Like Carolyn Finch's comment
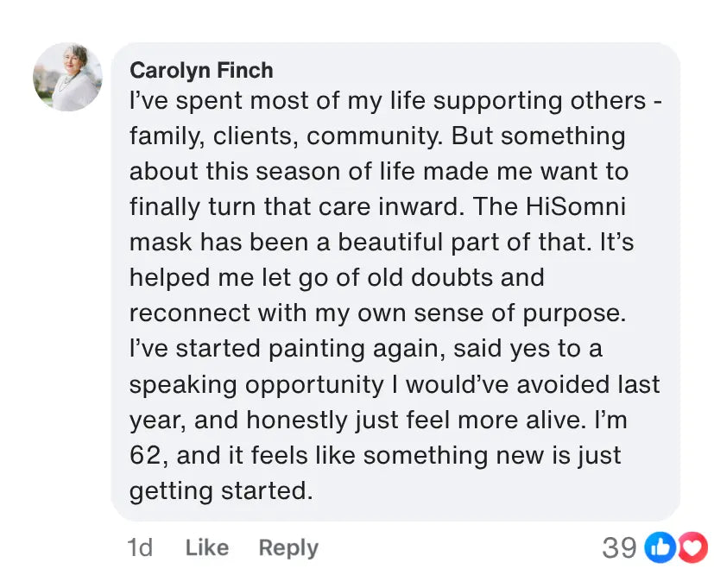Screen dimensions: 714x588 point(206,547)
